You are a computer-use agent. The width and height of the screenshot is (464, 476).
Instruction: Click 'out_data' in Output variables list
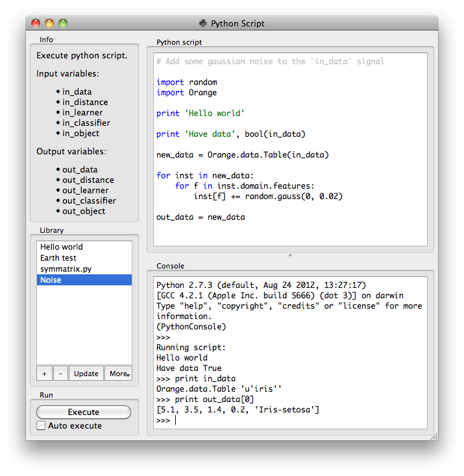tap(80, 169)
